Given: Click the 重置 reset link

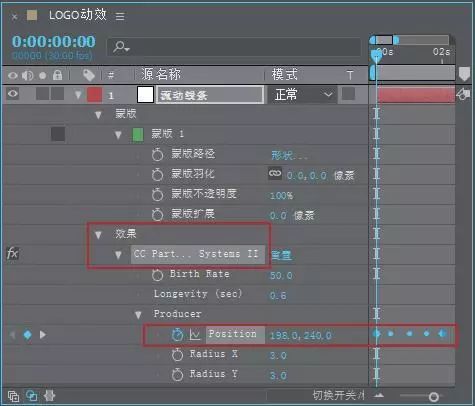Looking at the screenshot, I should (281, 255).
